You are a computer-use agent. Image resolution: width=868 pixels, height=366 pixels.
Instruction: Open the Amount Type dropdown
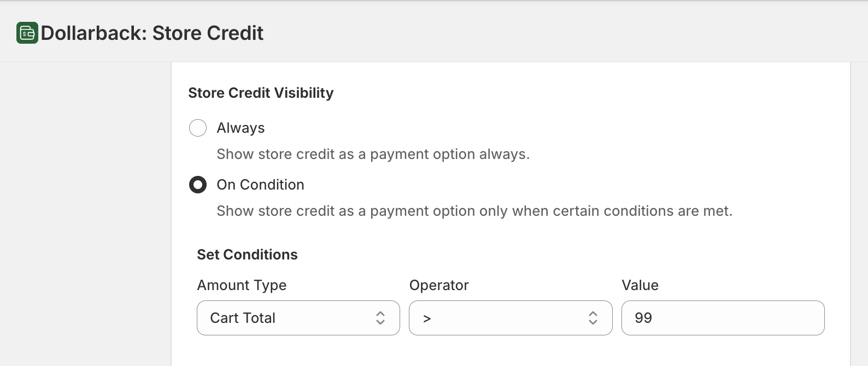tap(298, 318)
